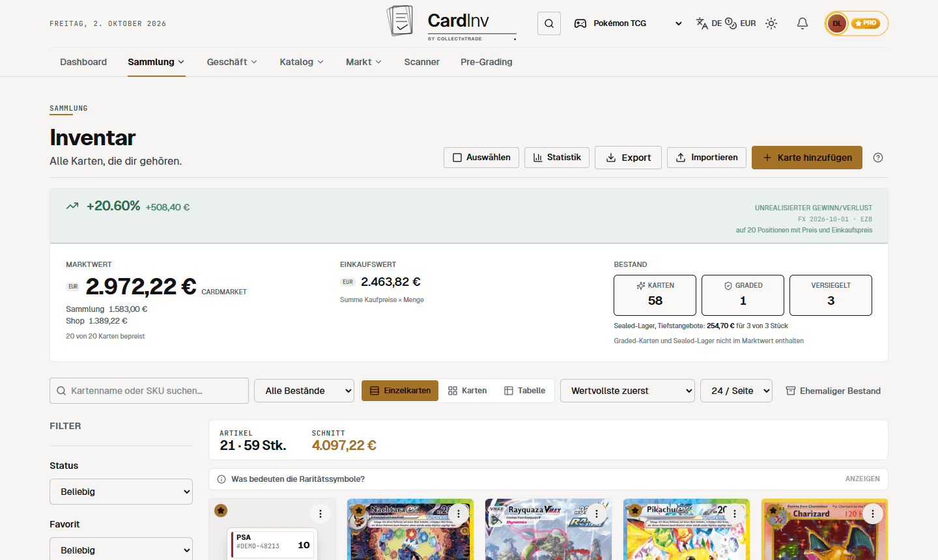The width and height of the screenshot is (938, 560).
Task: Open the Pre-Grading page
Action: click(487, 62)
